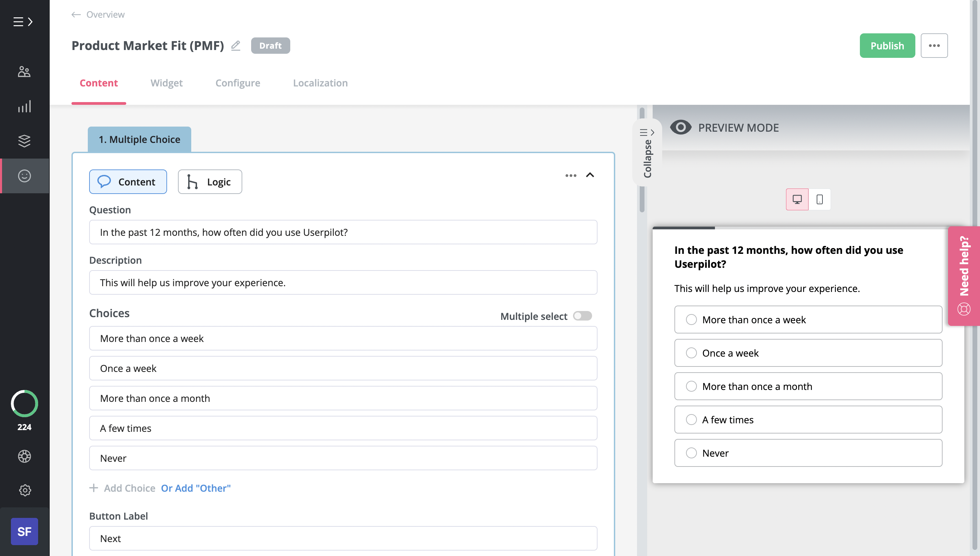Collapse the Multiple Choice question block
Image resolution: width=980 pixels, height=556 pixels.
pyautogui.click(x=590, y=175)
